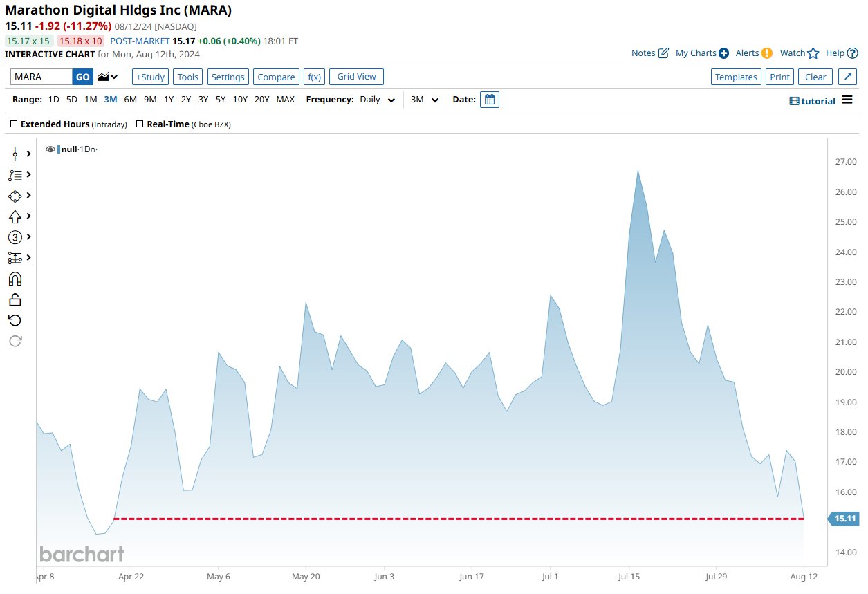Click the Compare button
Screen dimensions: 868x594
[276, 77]
